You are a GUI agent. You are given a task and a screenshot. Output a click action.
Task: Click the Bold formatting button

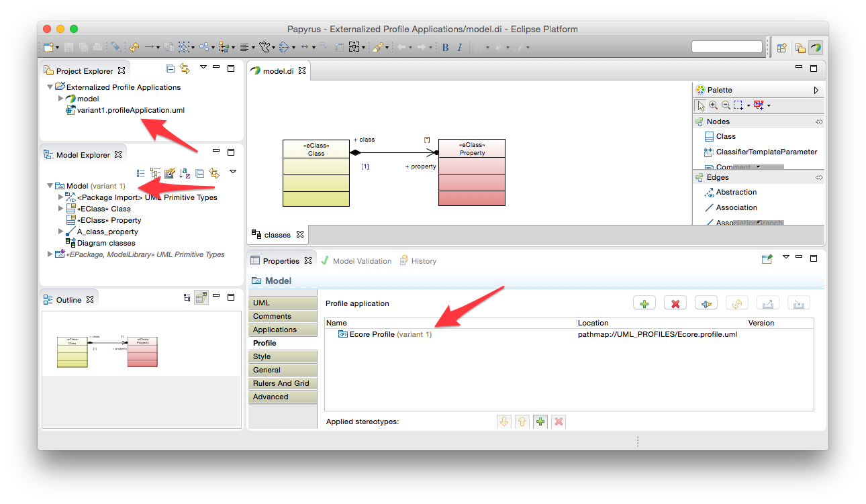coord(445,48)
